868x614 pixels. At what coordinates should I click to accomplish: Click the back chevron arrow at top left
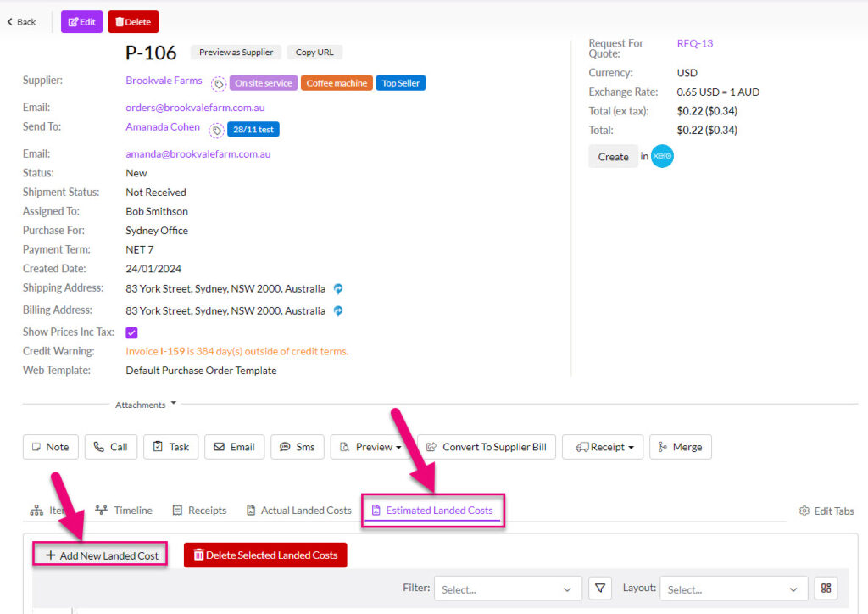click(10, 21)
